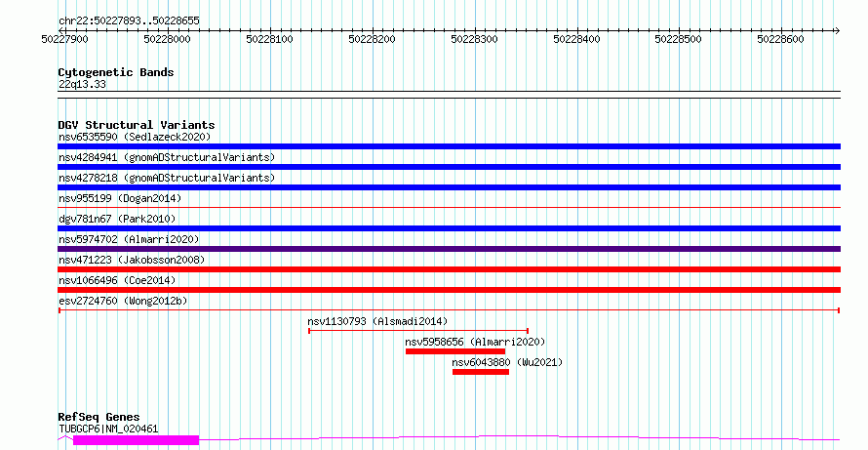
Task: Open nsv471223 (Jakobsson2008) label
Action: (132, 260)
